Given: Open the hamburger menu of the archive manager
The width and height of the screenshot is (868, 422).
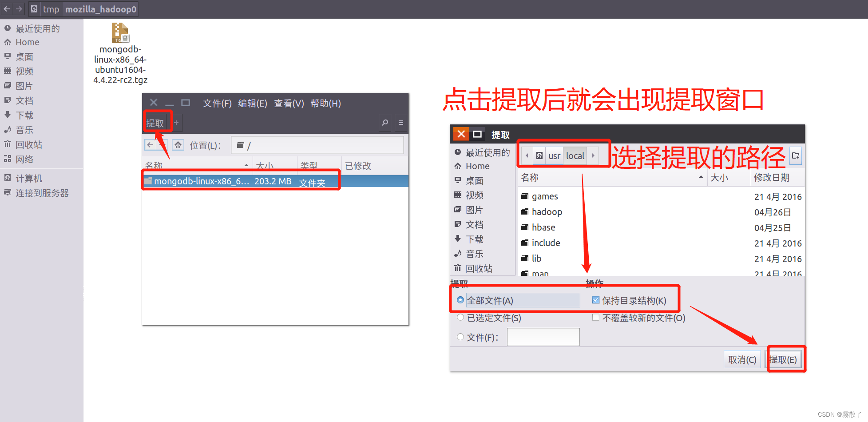Looking at the screenshot, I should [x=401, y=123].
